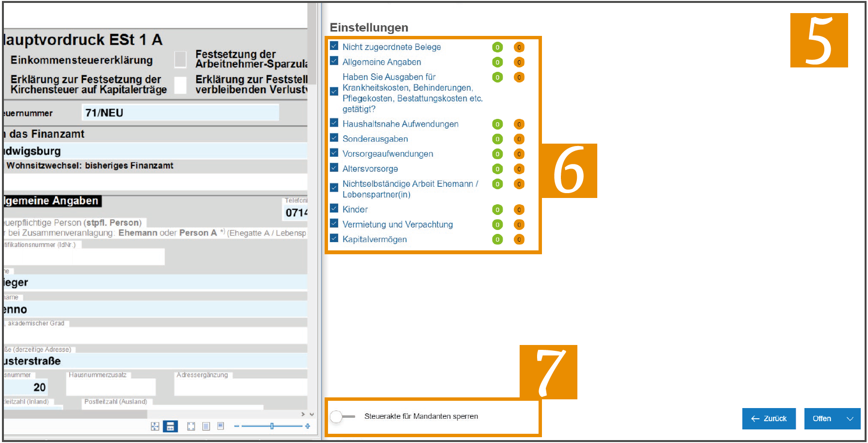
Task: Select the single page view icon
Action: [206, 426]
